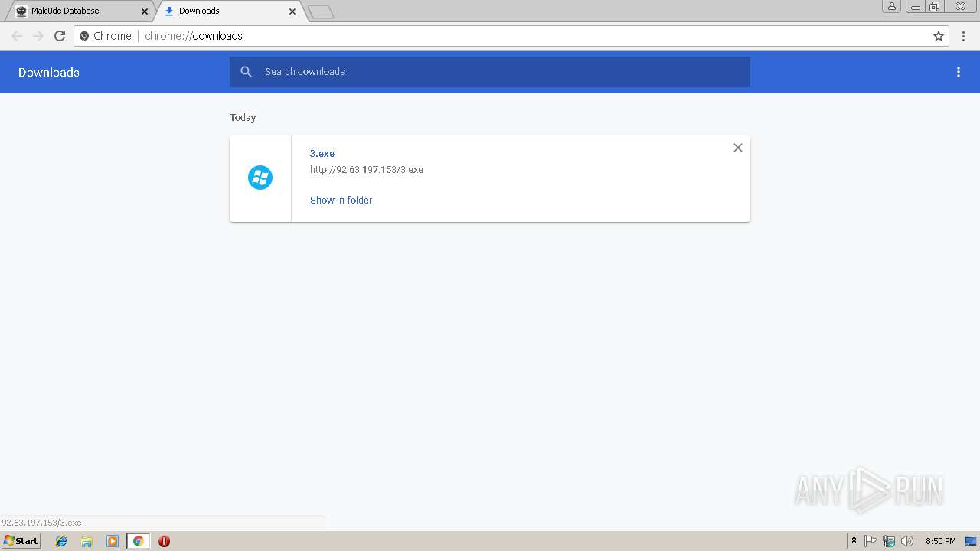Click the chrome://downloads address bar

511,36
